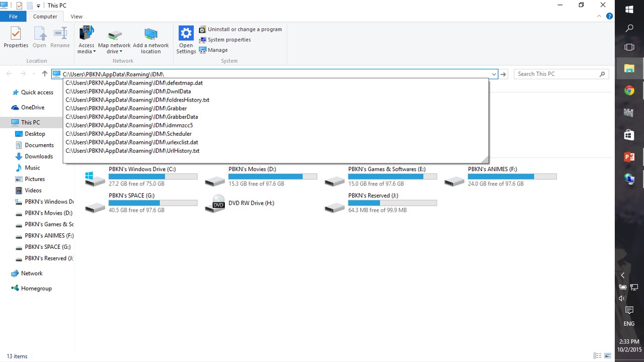Click the Search This PC field
Viewport: 644px width, 362px height.
(x=556, y=74)
